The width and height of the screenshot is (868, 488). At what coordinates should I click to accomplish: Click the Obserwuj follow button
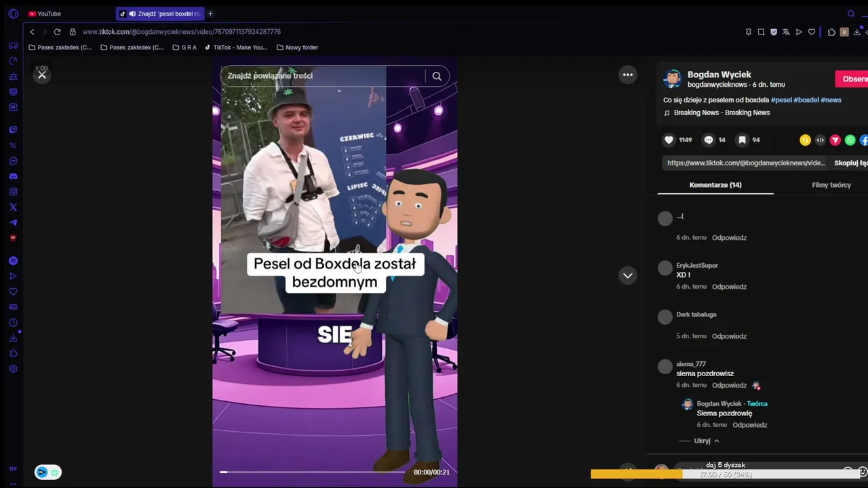pos(852,79)
